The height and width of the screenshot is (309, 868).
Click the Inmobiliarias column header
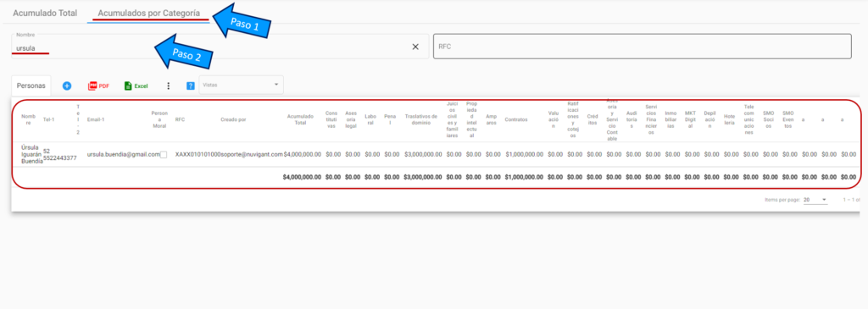pos(670,119)
